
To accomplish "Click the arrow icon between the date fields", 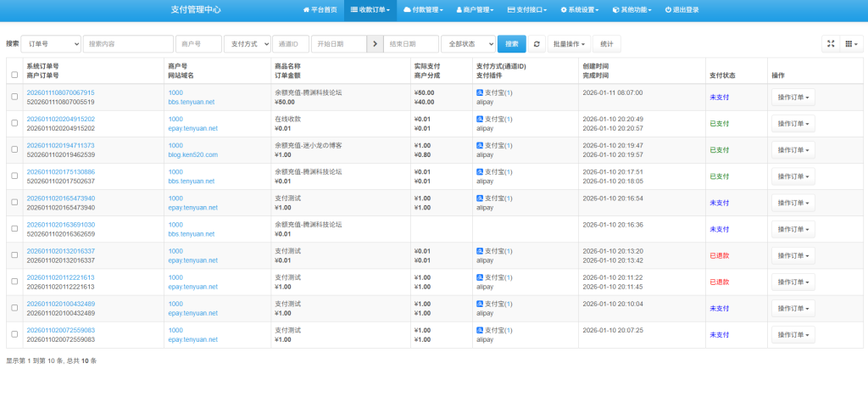I will coord(375,43).
